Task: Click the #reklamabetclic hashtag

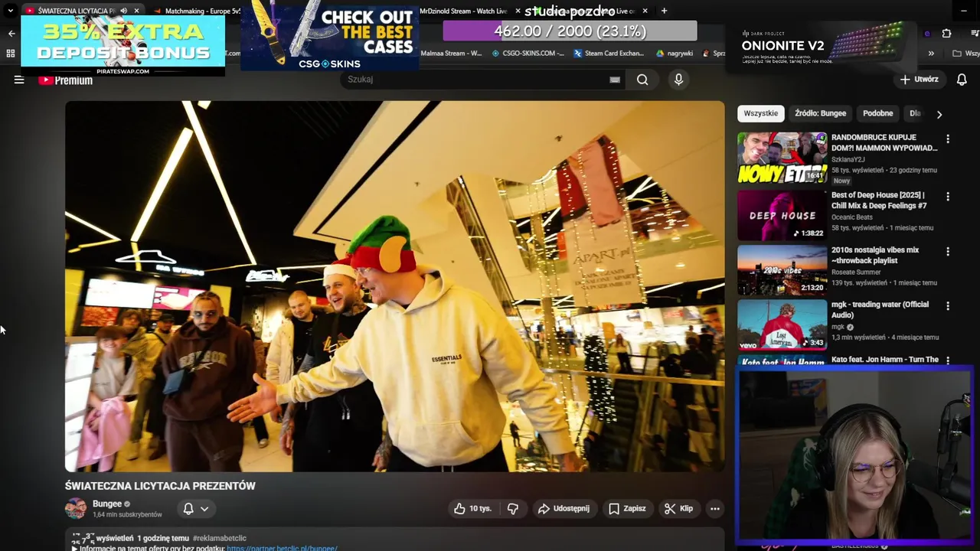Action: (220, 539)
